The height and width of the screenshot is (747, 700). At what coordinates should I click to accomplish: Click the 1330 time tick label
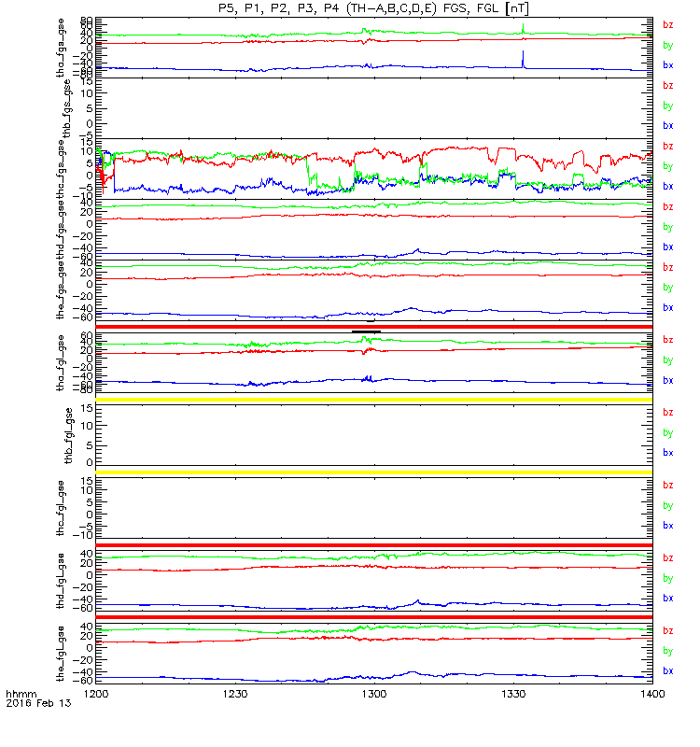[513, 694]
